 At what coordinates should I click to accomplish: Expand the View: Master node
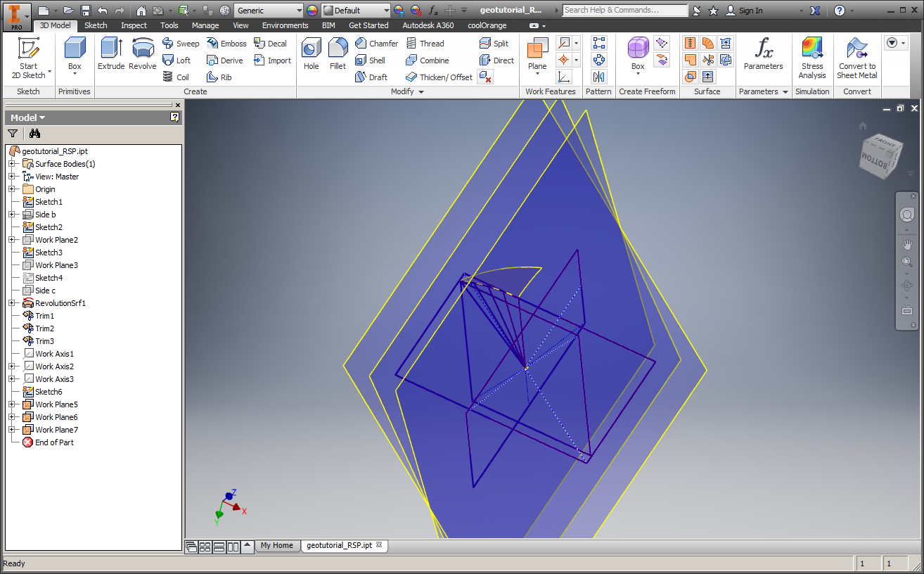click(x=12, y=177)
